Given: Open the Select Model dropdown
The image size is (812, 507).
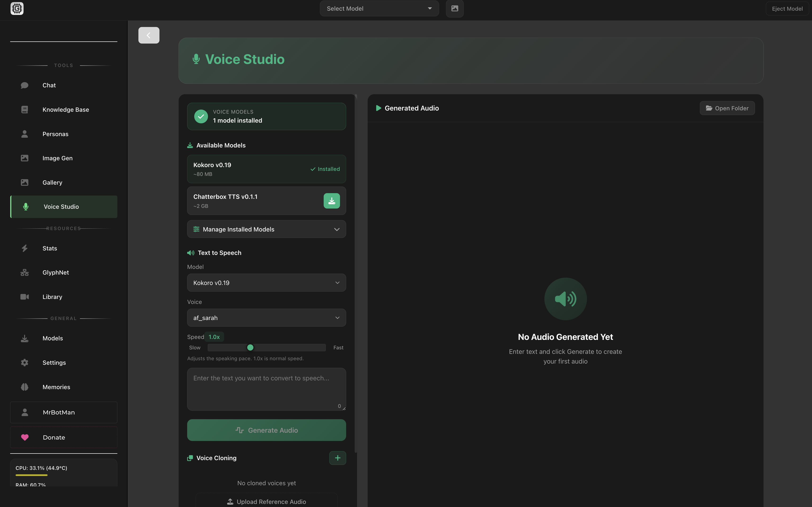Looking at the screenshot, I should pos(379,8).
